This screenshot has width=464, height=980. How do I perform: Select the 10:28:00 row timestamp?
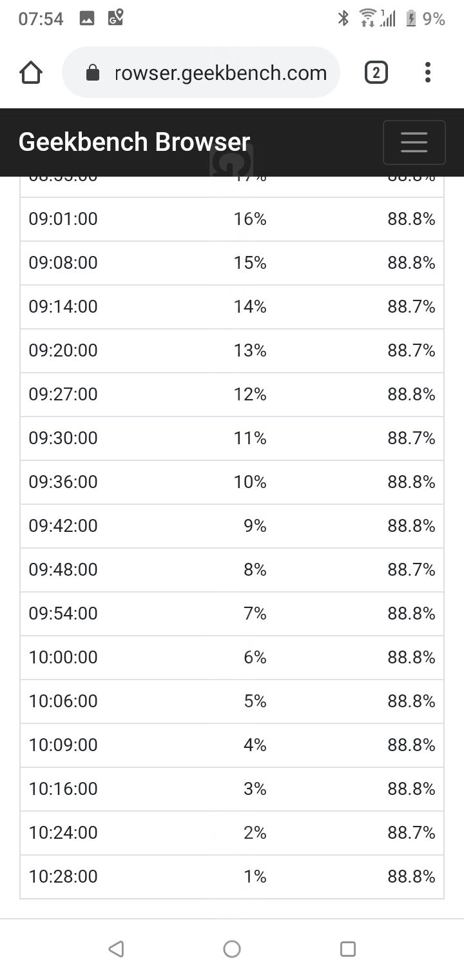[63, 877]
